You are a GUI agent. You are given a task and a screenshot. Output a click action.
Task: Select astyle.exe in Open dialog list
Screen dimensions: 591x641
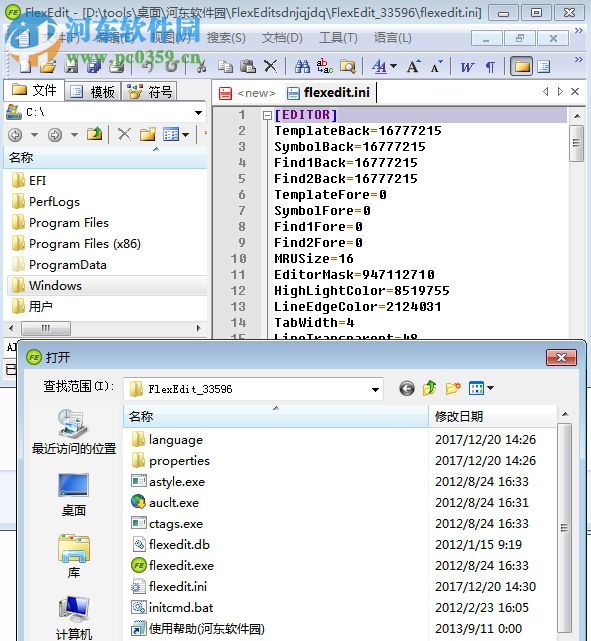[x=168, y=482]
